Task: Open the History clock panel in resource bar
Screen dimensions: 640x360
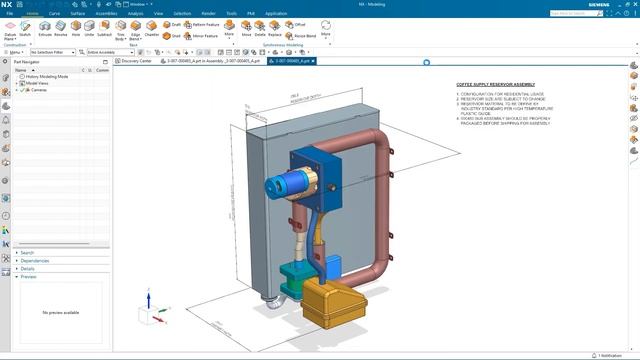Action: click(6, 216)
